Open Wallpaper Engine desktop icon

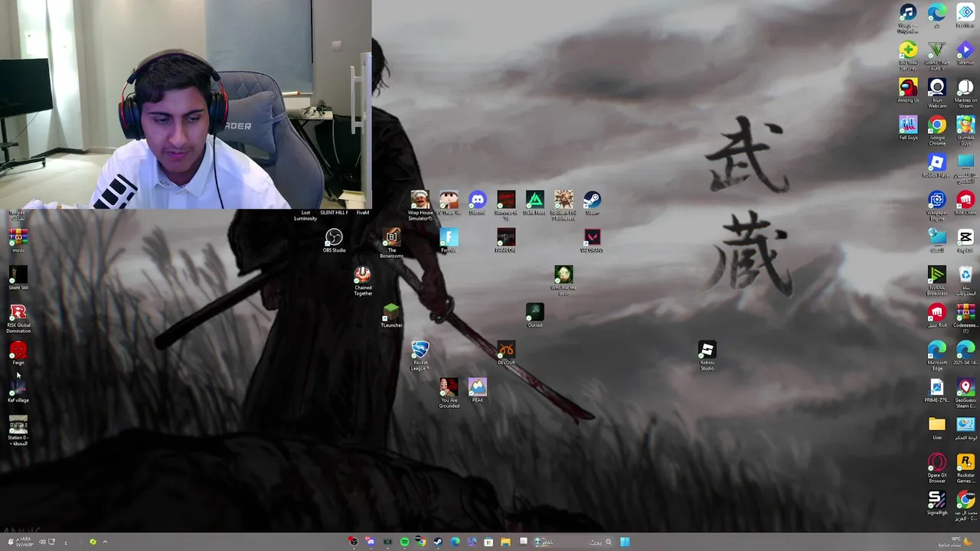937,206
